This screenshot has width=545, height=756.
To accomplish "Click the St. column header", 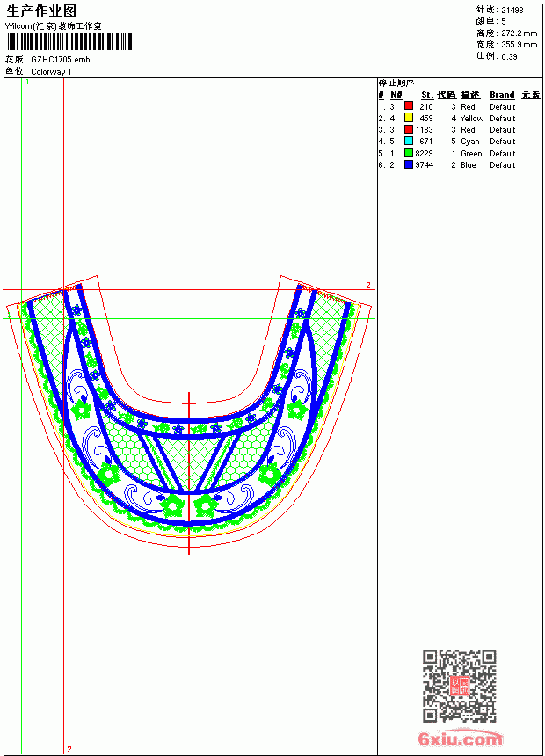I will [x=427, y=95].
